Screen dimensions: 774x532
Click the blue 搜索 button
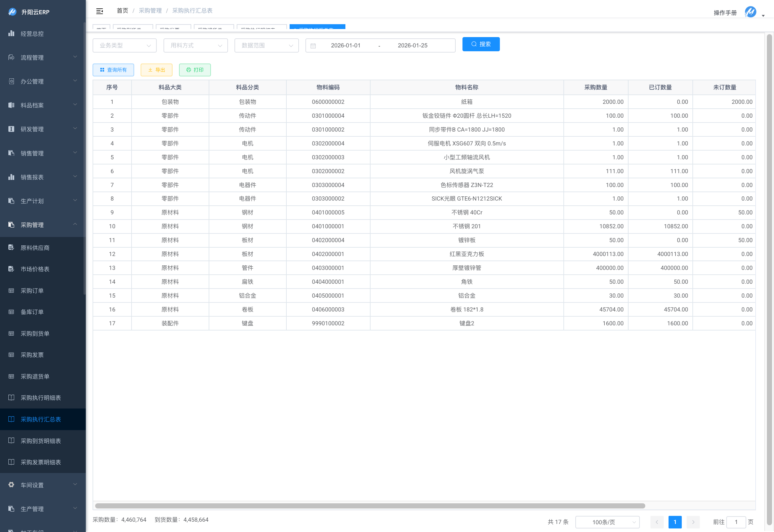click(481, 44)
